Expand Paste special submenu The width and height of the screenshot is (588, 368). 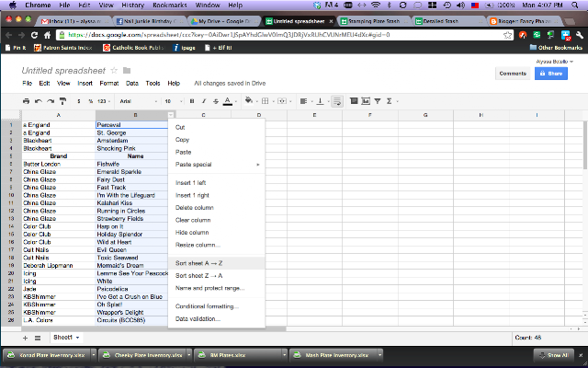pos(217,165)
